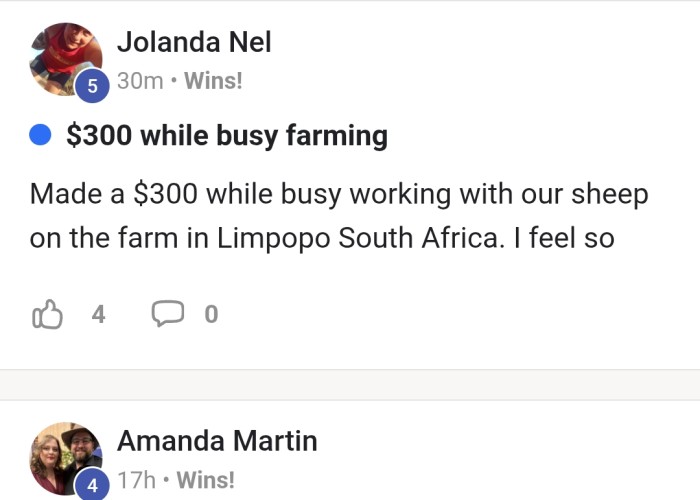Viewport: 700px width, 500px height.
Task: Click the 17h timestamp on Amanda's post
Action: 137,480
